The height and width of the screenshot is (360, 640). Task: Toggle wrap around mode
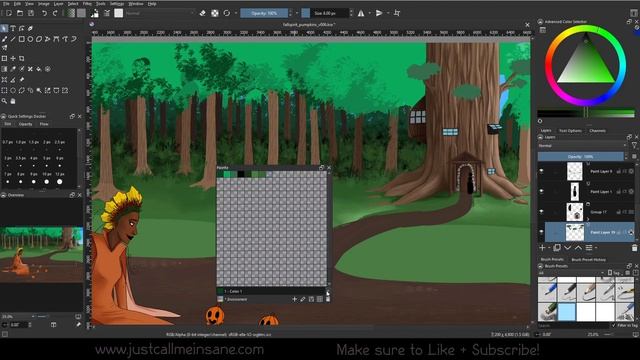(x=397, y=13)
